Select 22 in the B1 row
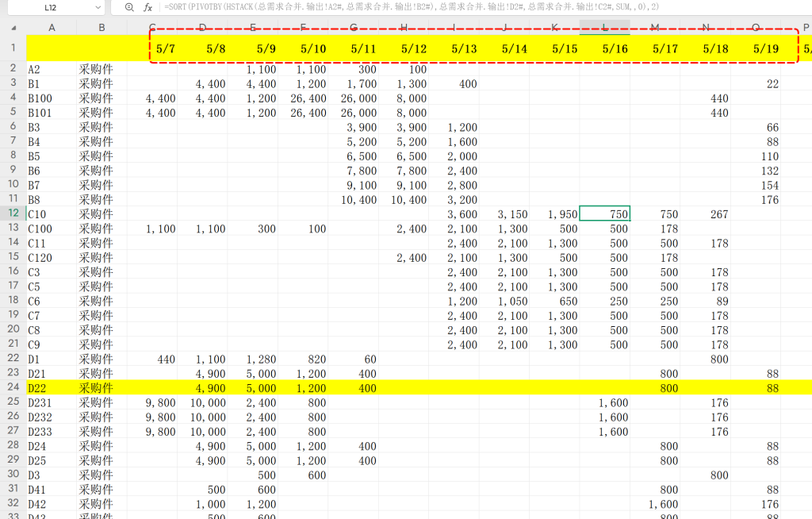The image size is (812, 519). (x=755, y=84)
